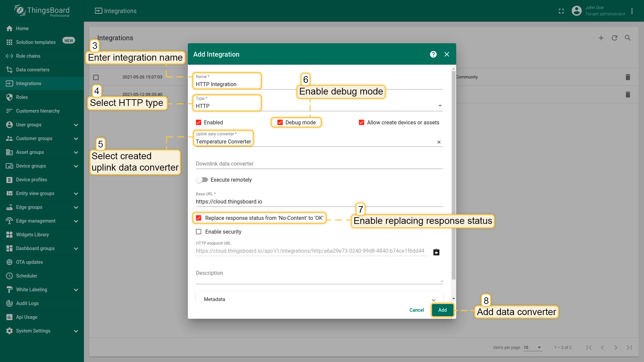
Task: Uncheck the Debug mode checkbox
Action: tap(280, 123)
